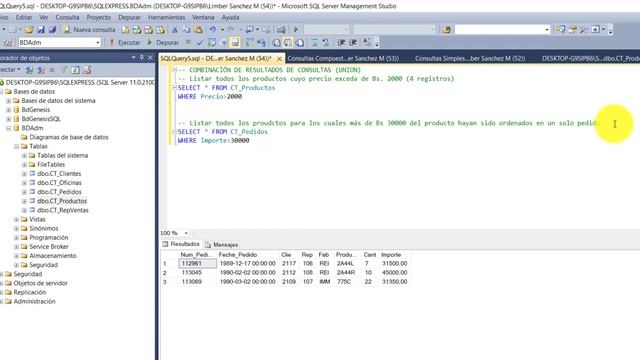Open the Editar menu
Viewport: 640px width, 360px height.
click(x=24, y=18)
